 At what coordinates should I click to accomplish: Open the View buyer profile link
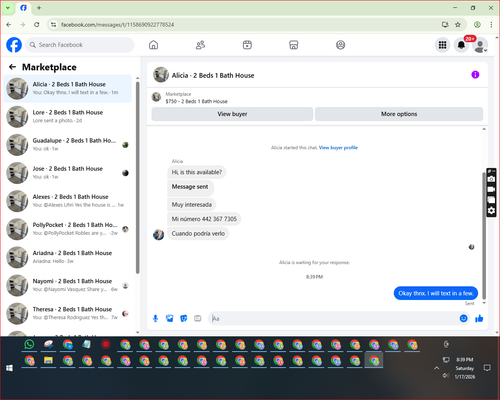(x=338, y=148)
